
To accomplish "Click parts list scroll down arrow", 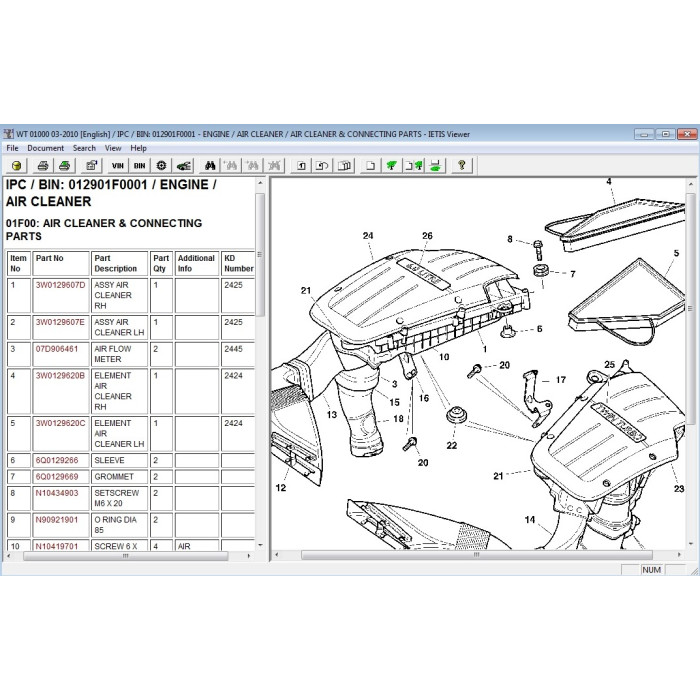I will pyautogui.click(x=260, y=546).
